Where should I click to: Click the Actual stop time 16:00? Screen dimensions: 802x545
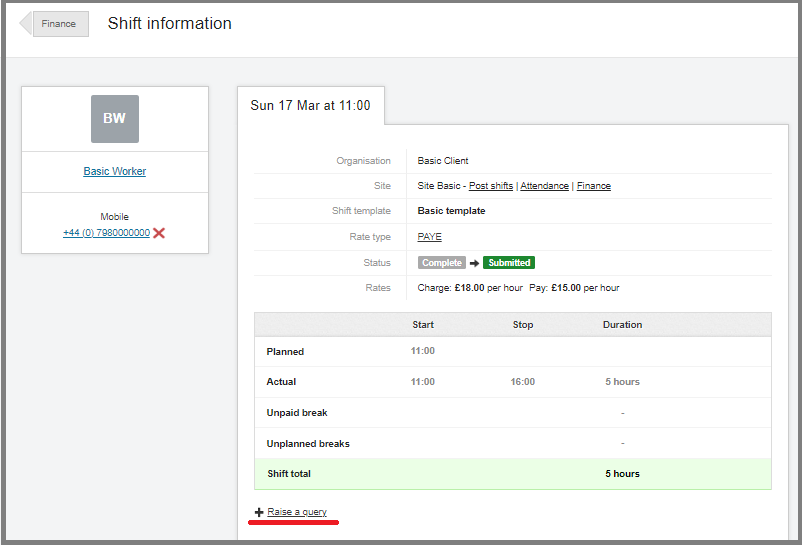pyautogui.click(x=523, y=382)
